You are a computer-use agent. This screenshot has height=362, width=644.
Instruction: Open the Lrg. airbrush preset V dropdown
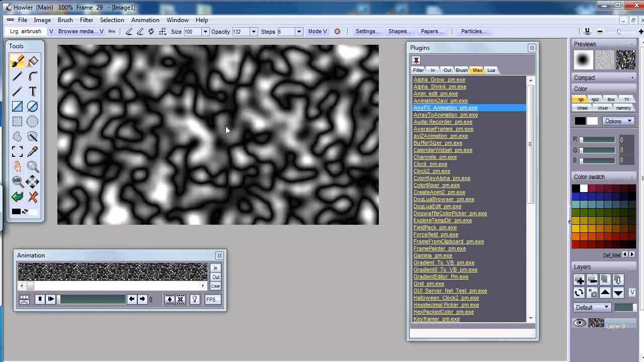[51, 31]
